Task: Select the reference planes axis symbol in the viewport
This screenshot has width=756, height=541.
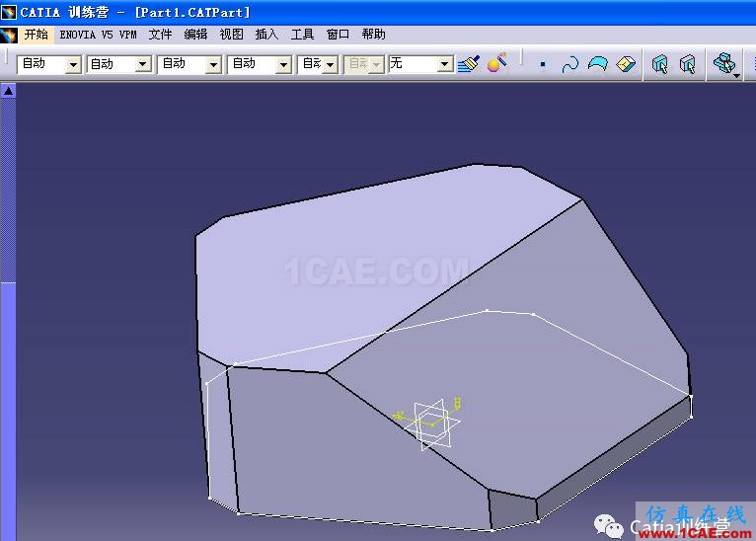Action: coord(431,424)
